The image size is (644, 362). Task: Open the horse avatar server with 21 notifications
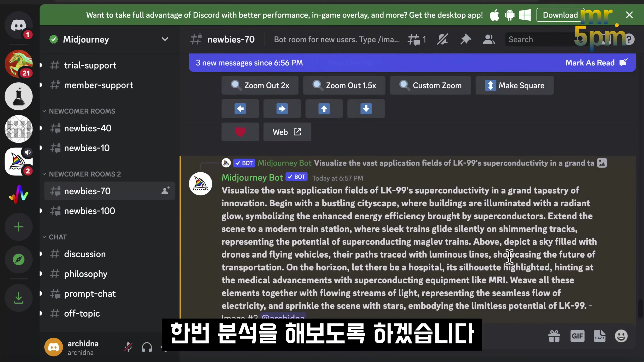(x=18, y=63)
